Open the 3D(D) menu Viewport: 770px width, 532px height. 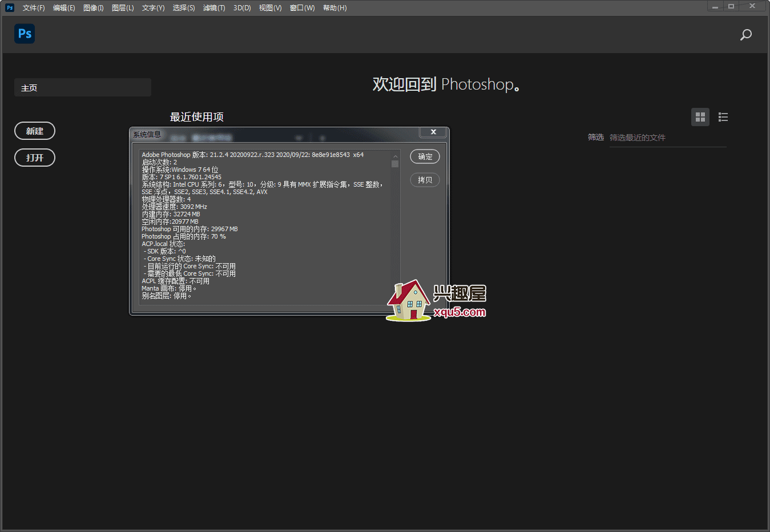pos(242,8)
